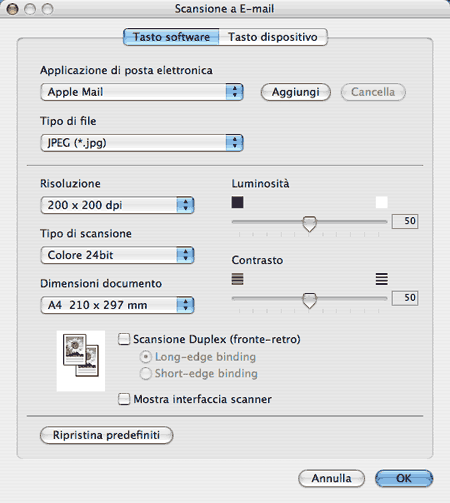Image resolution: width=450 pixels, height=503 pixels.
Task: Open the Apple Mail application dropdown
Action: tap(142, 92)
